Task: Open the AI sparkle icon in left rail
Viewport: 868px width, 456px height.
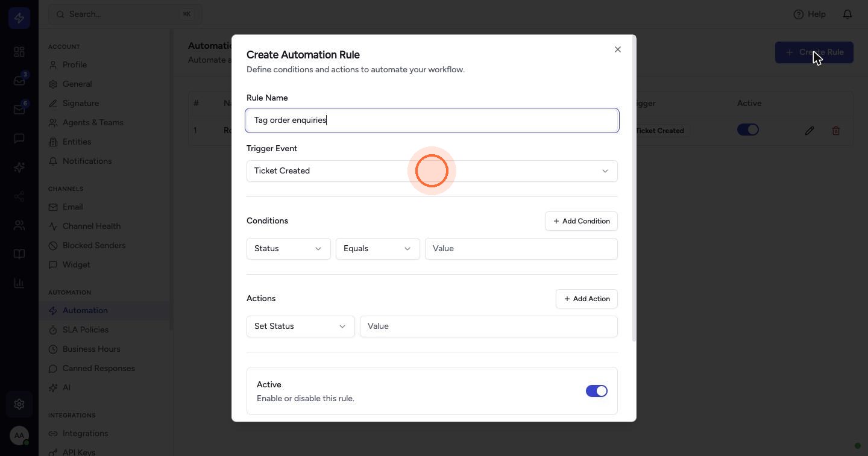Action: point(19,167)
